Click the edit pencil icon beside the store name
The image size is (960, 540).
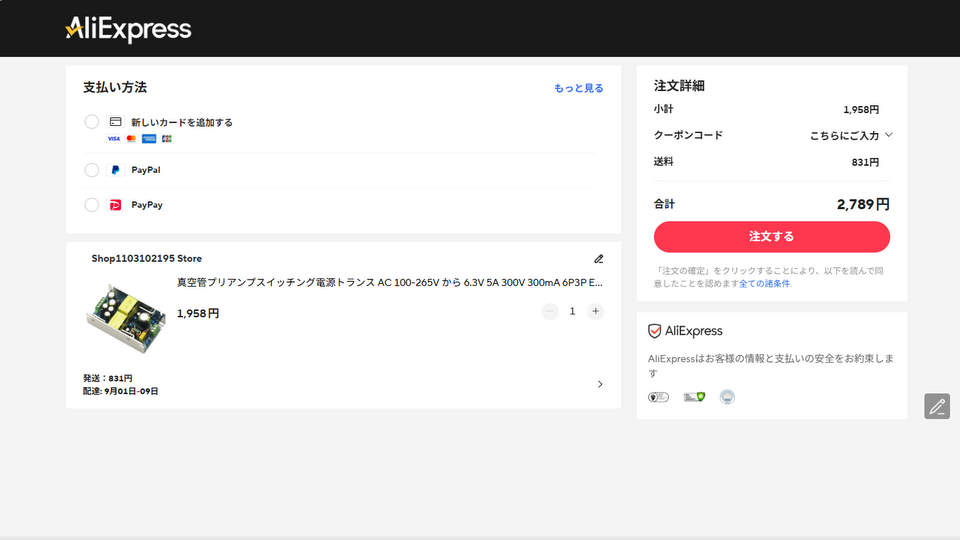pos(599,259)
